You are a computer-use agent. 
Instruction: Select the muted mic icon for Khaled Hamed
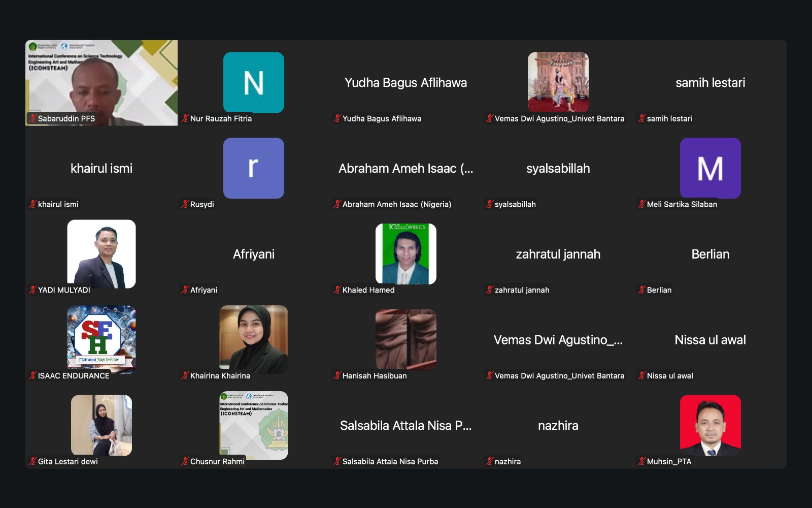tap(337, 290)
